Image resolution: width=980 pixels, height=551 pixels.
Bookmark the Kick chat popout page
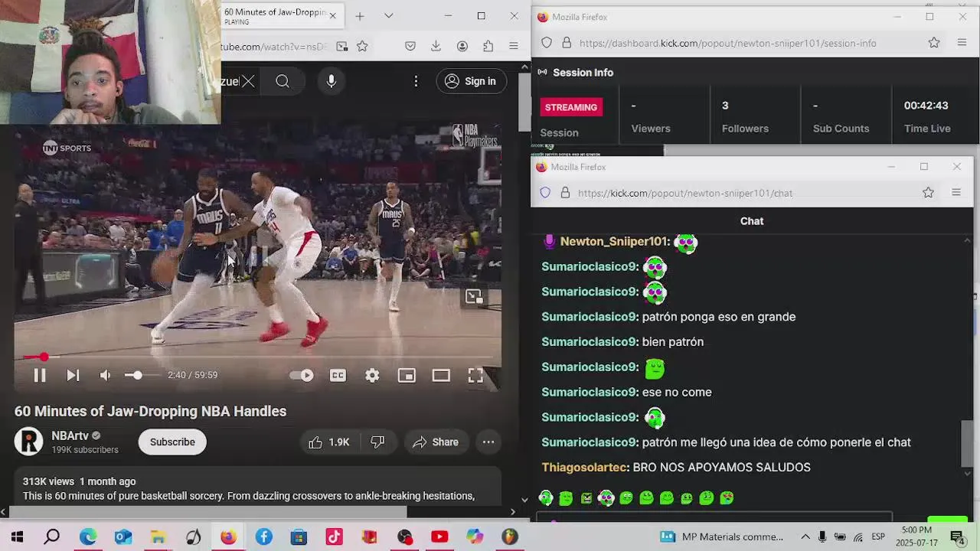[928, 193]
